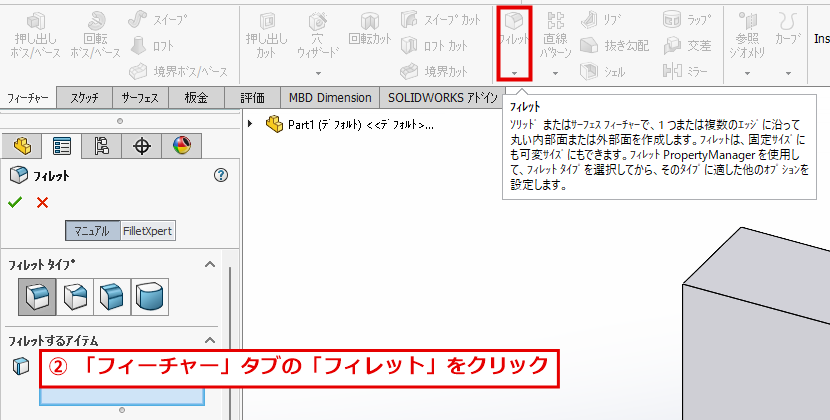Switch to the 評価 (Evaluate) tab
The width and height of the screenshot is (830, 420).
[252, 98]
